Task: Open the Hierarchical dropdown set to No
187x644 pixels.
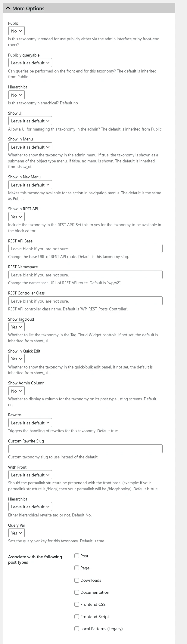Action: pos(16,95)
